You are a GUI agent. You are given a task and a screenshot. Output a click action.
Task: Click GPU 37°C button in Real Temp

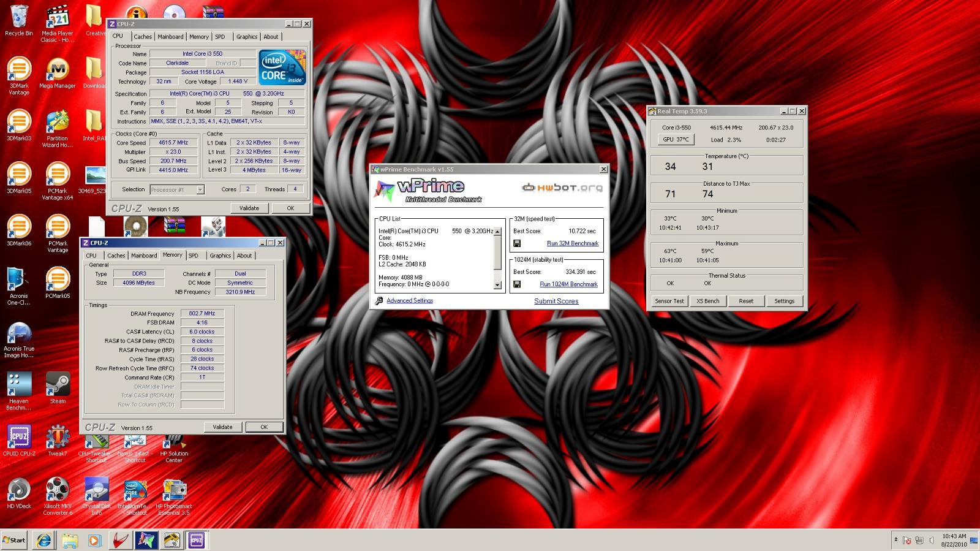676,140
